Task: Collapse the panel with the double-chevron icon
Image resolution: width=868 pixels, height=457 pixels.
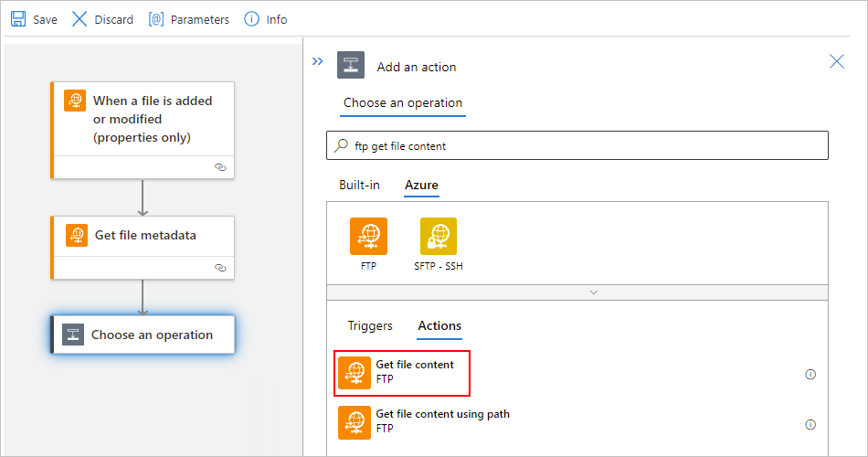Action: 317,61
